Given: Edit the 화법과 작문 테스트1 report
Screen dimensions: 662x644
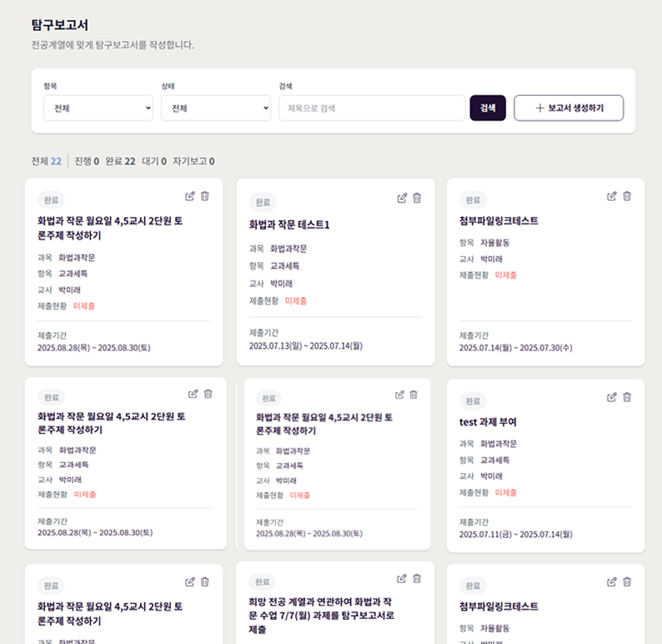Looking at the screenshot, I should tap(403, 198).
